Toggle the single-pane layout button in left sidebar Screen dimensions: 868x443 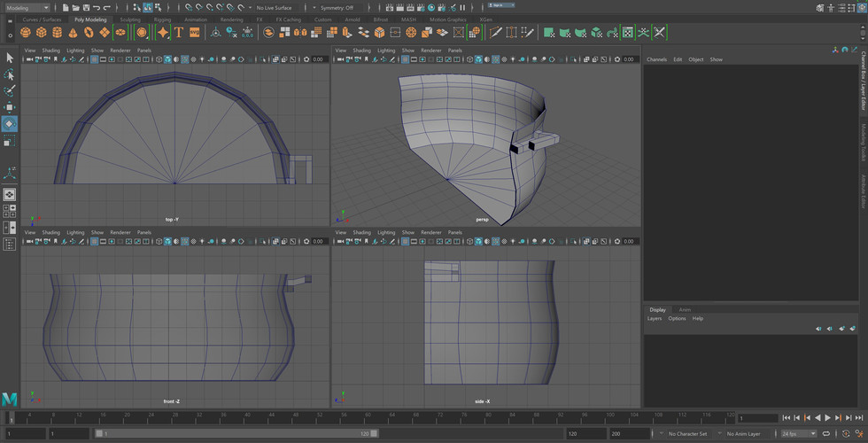(10, 195)
